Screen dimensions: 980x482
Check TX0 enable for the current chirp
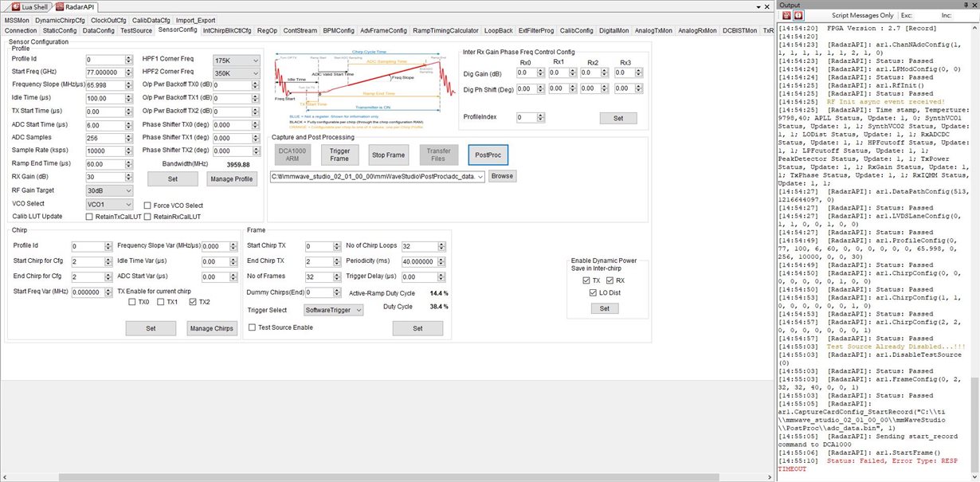click(133, 302)
